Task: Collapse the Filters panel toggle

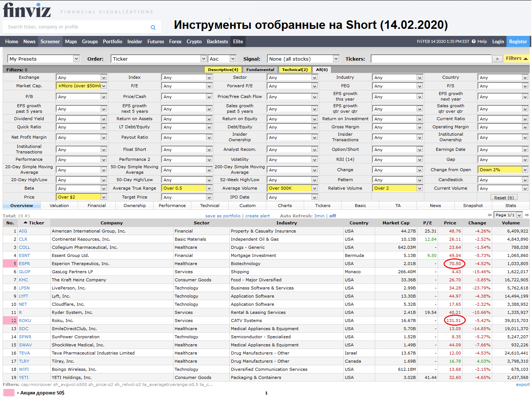Action: click(516, 58)
